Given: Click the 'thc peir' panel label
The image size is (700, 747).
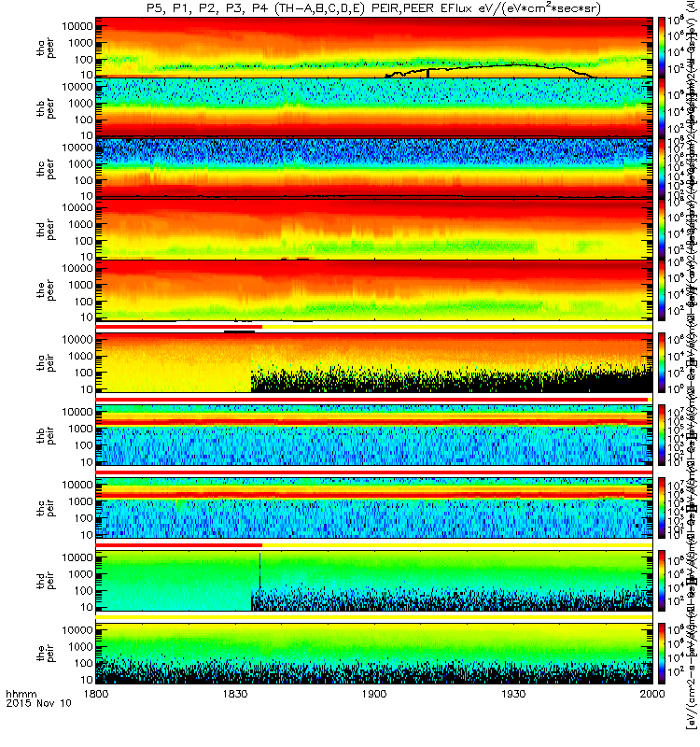Looking at the screenshot, I should (46, 508).
